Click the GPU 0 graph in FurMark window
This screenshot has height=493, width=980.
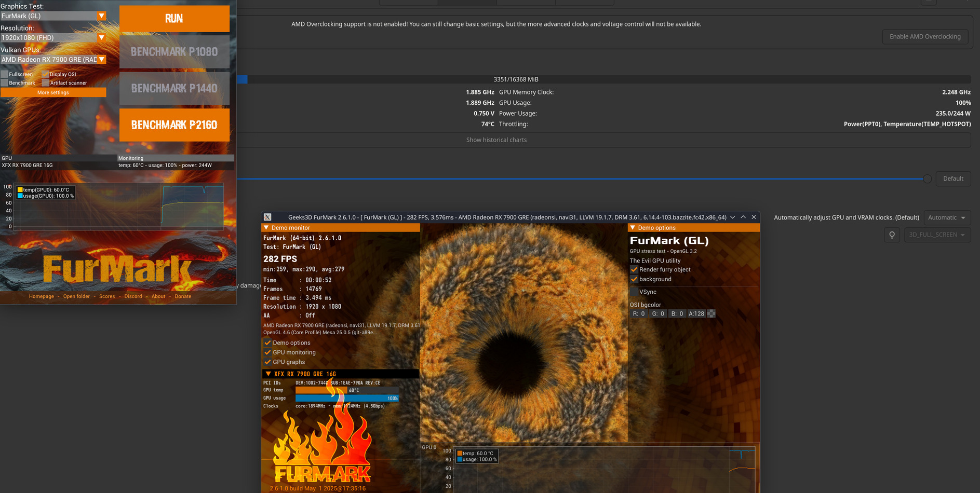click(603, 469)
